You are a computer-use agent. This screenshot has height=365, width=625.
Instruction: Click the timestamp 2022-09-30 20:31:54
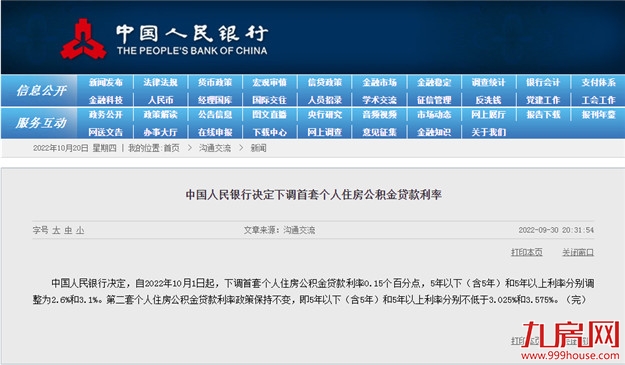click(556, 230)
